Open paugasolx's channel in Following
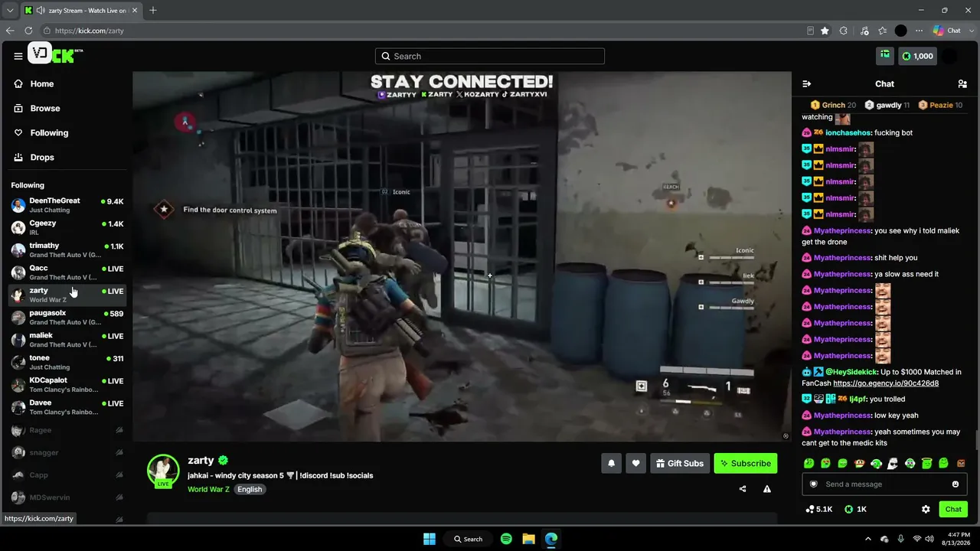The width and height of the screenshot is (980, 551). click(67, 318)
